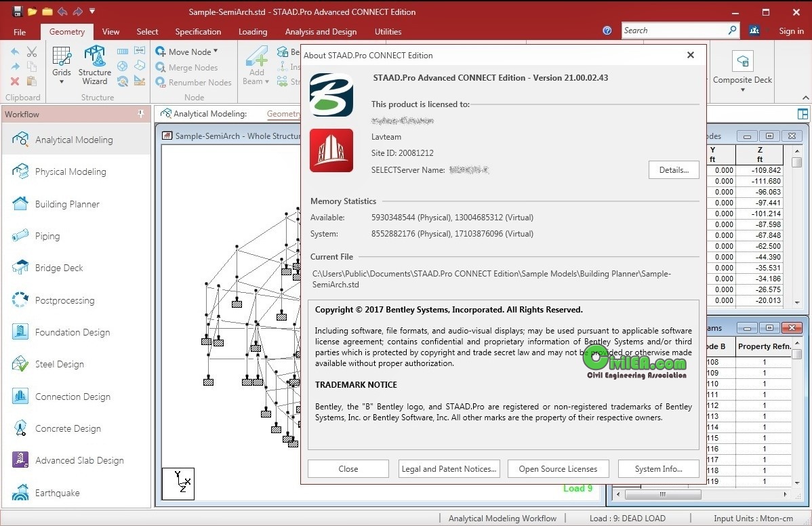Open the Concrete Design workflow

tap(76, 428)
